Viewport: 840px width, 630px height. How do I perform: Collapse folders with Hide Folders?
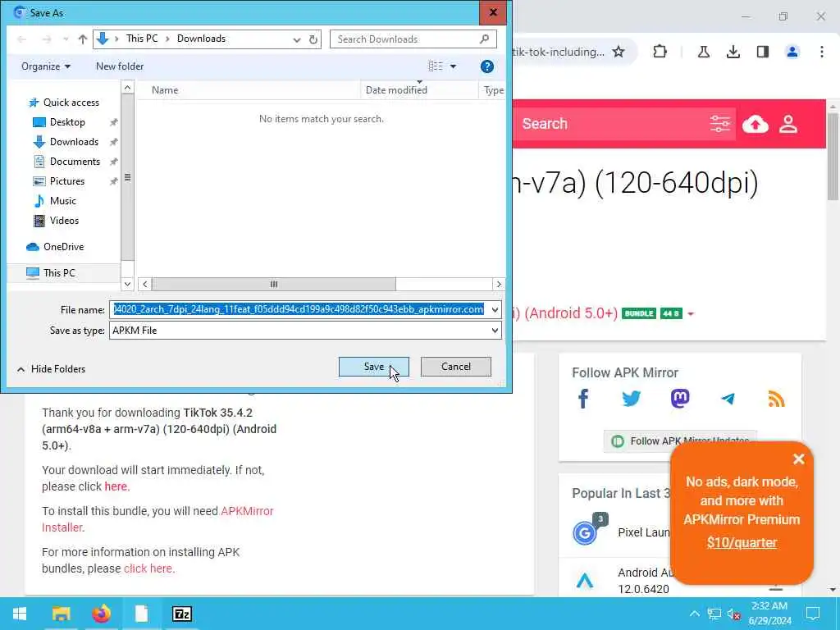click(52, 369)
